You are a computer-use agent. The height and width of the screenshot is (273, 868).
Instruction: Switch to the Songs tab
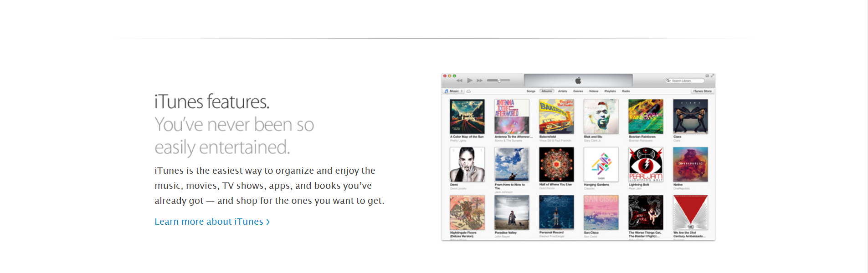(x=531, y=91)
